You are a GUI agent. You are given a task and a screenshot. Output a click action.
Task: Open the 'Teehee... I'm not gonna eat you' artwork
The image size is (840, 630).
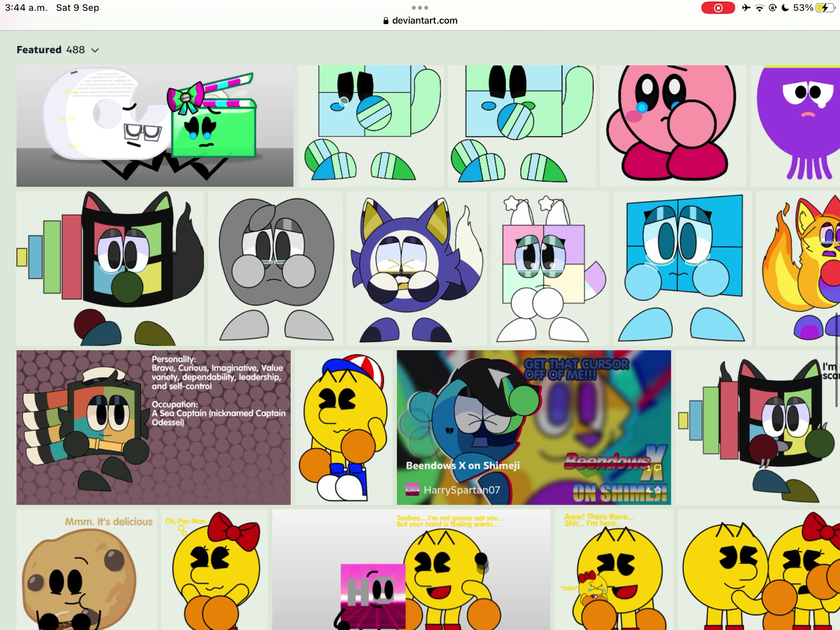(x=411, y=570)
